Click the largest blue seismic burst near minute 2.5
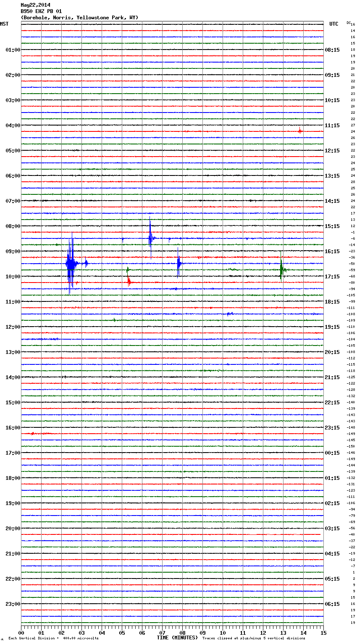Viewport: 357px width, 644px height. pyautogui.click(x=71, y=264)
